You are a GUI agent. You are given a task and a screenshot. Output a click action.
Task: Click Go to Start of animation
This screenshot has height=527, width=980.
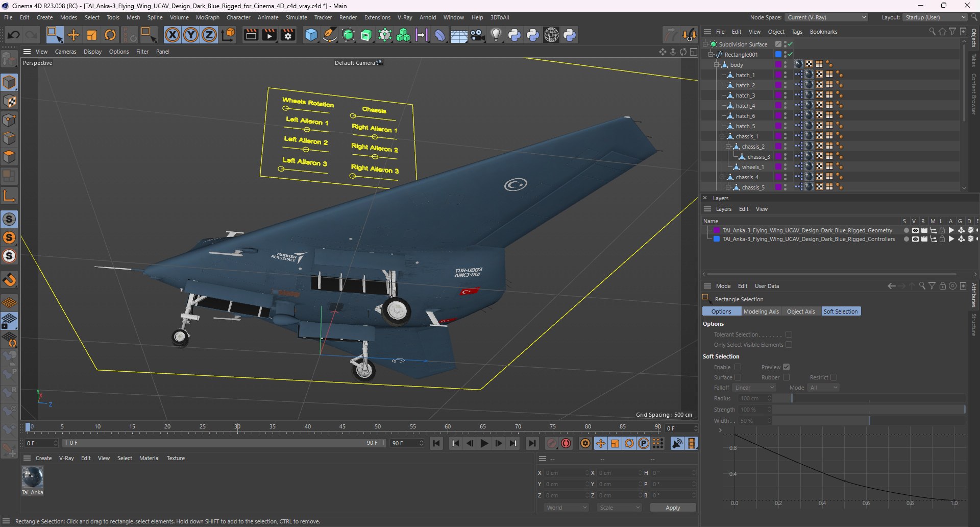pyautogui.click(x=436, y=443)
